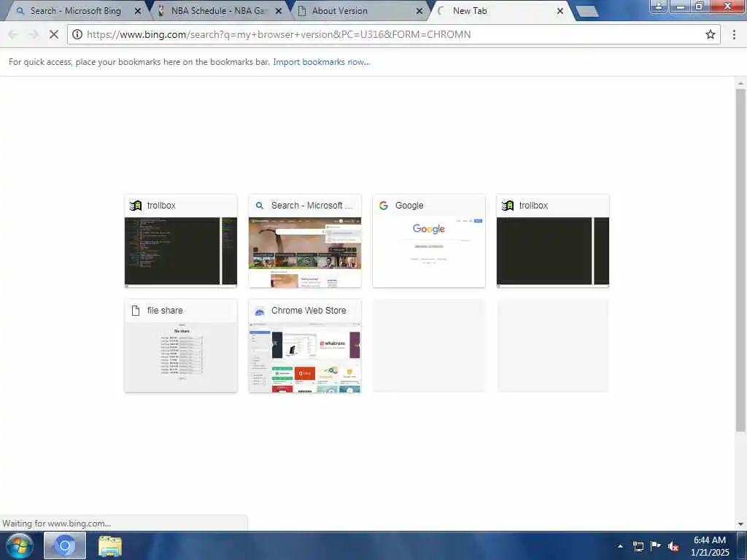
Task: Click the address bar URL field
Action: coord(393,34)
